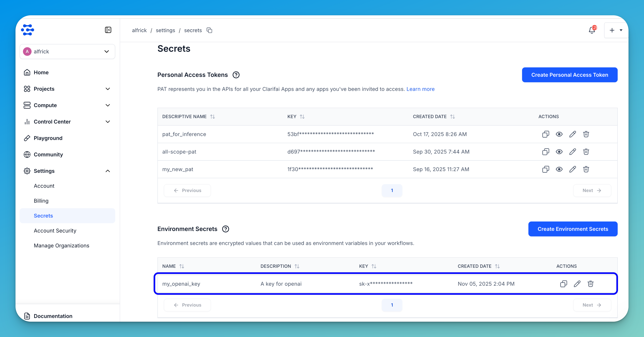This screenshot has height=337, width=644.
Task: Collapse the sidebar panel icon
Action: [108, 30]
